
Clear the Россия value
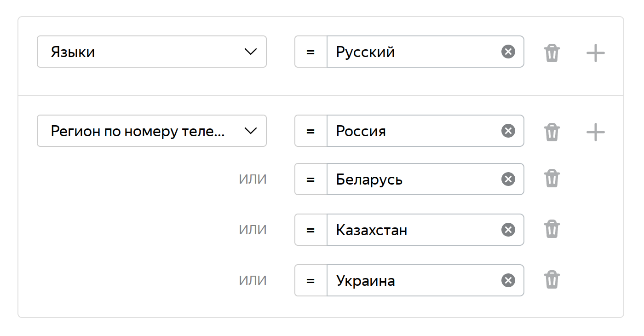[x=508, y=131]
